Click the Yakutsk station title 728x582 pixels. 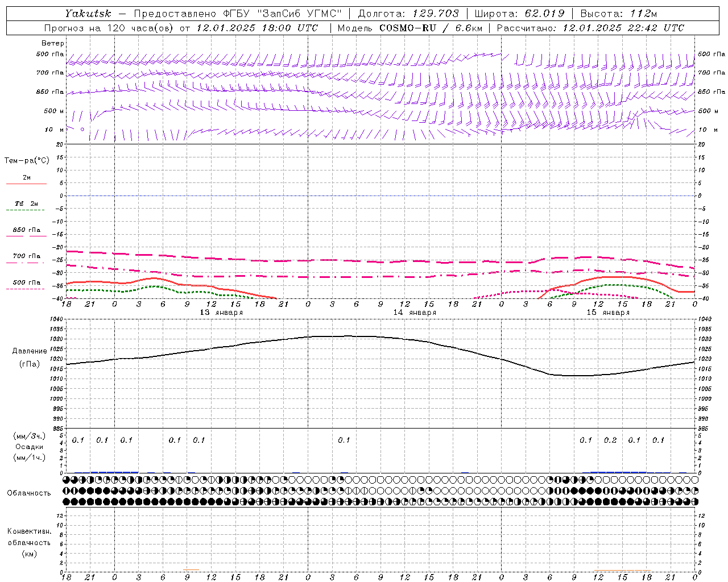click(88, 13)
